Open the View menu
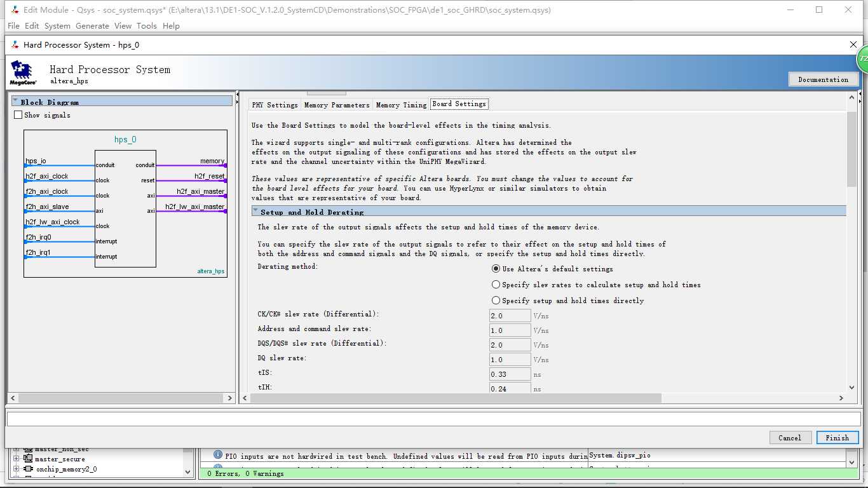This screenshot has height=488, width=868. coord(123,26)
